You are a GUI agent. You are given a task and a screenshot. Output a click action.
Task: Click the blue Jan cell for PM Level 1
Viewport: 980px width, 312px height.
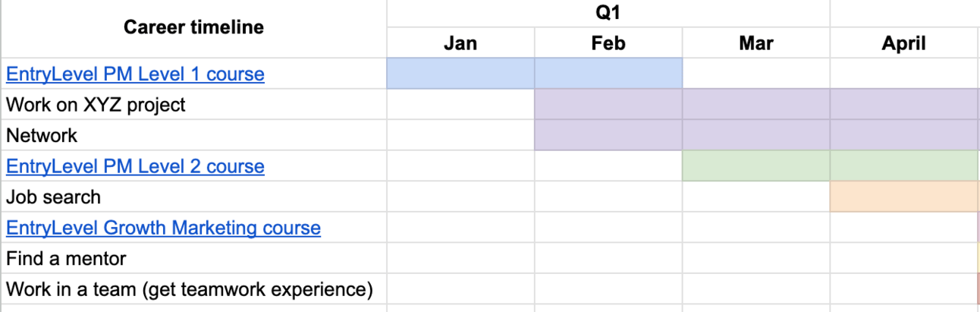click(x=460, y=74)
